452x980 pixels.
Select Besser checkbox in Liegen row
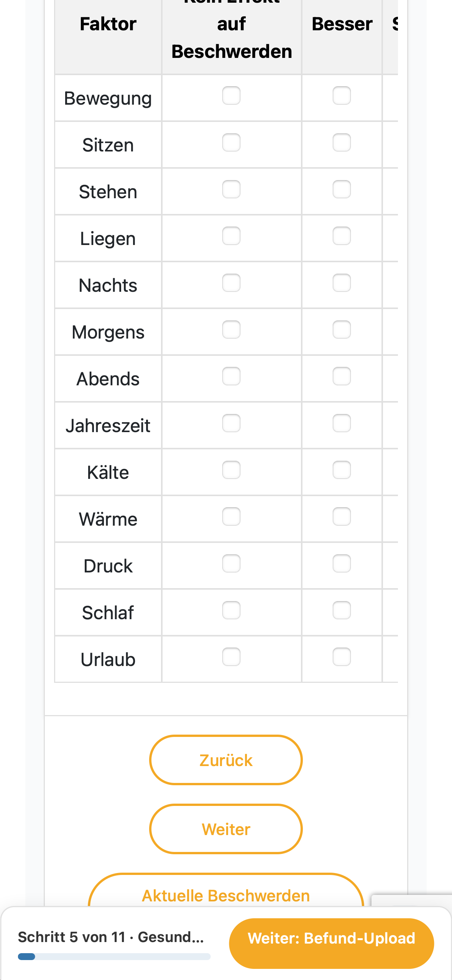click(342, 236)
